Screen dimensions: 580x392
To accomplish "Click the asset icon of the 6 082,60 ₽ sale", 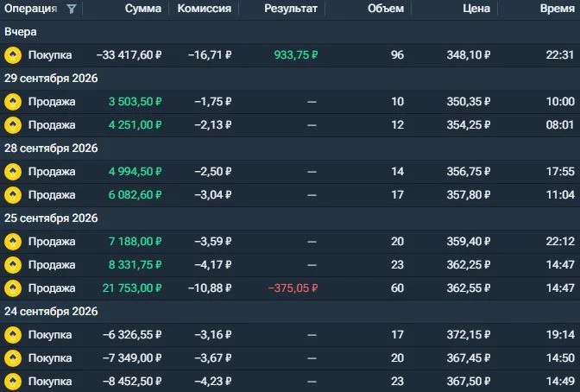I will [x=13, y=195].
